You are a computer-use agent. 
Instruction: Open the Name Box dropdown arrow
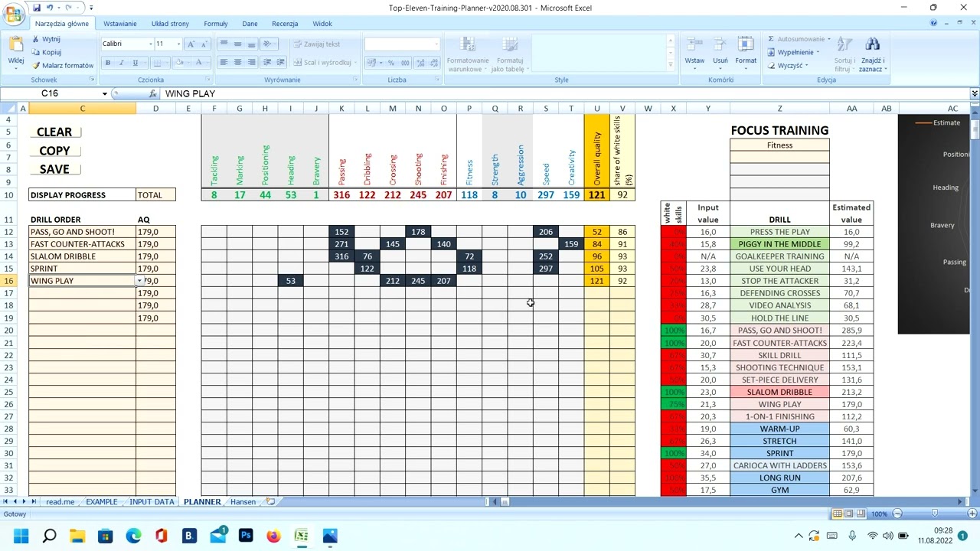coord(105,93)
